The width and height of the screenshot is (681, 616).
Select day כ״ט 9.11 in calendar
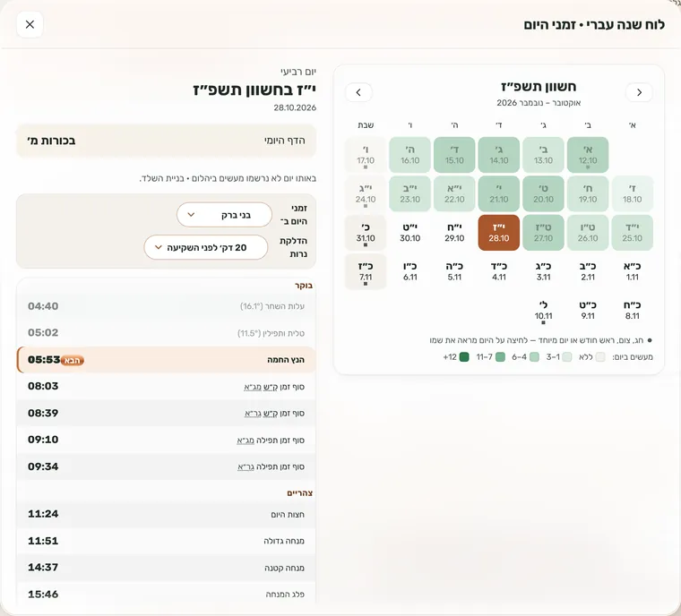click(588, 311)
